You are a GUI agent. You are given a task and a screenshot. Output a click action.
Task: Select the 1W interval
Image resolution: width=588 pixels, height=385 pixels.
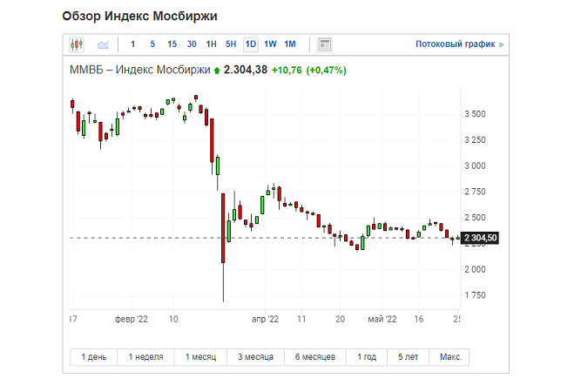(x=270, y=44)
